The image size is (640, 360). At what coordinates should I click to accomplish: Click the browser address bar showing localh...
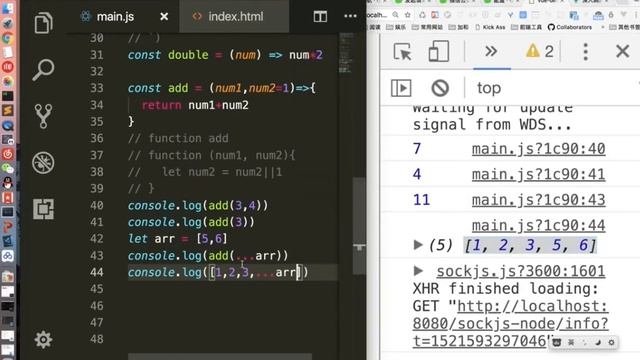(378, 15)
